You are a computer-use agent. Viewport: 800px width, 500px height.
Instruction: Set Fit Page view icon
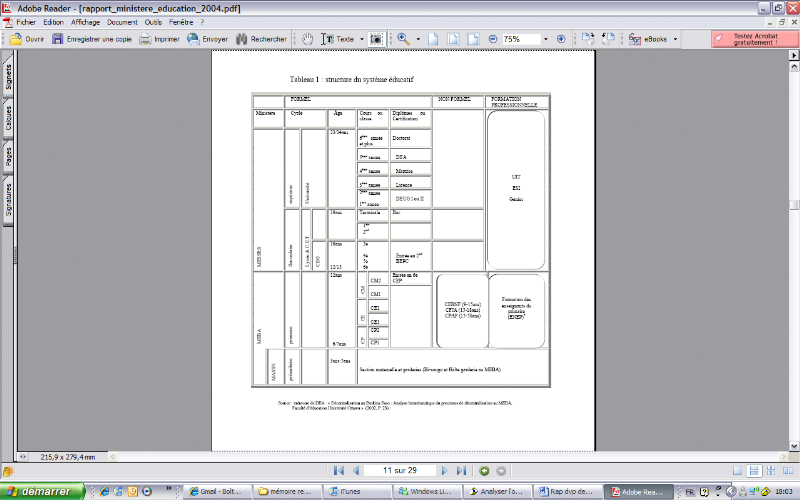coord(453,39)
